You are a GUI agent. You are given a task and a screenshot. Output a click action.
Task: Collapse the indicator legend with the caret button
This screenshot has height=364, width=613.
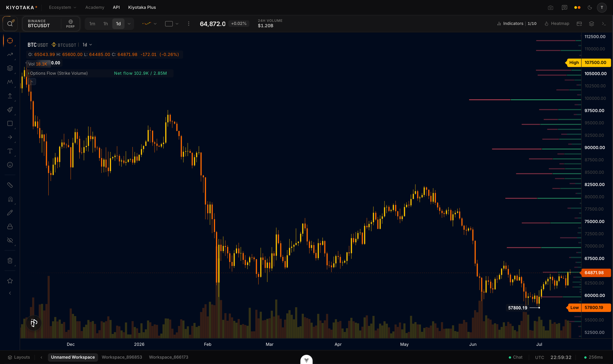[32, 82]
